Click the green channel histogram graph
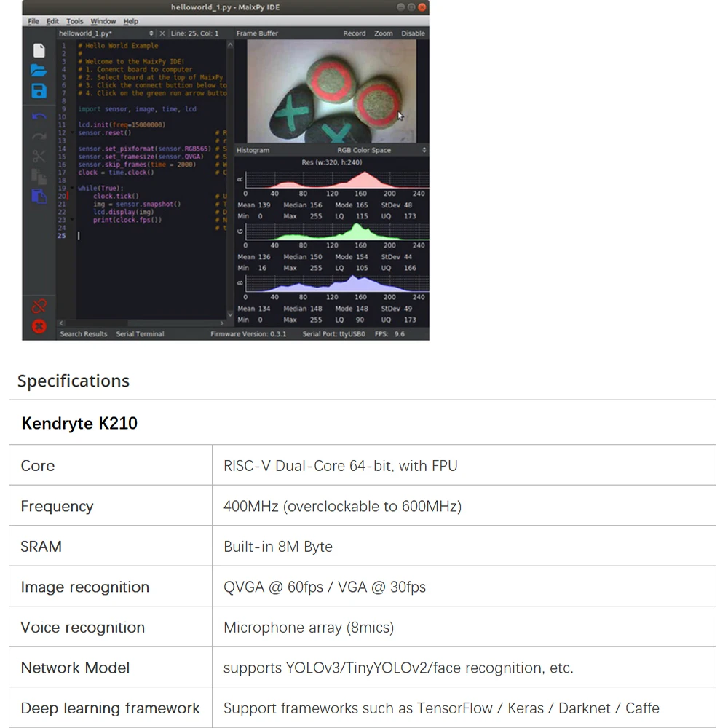 (x=336, y=232)
